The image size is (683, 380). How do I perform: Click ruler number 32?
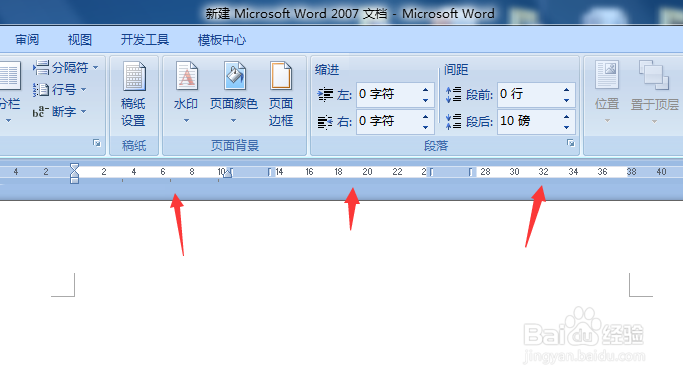[x=543, y=172]
